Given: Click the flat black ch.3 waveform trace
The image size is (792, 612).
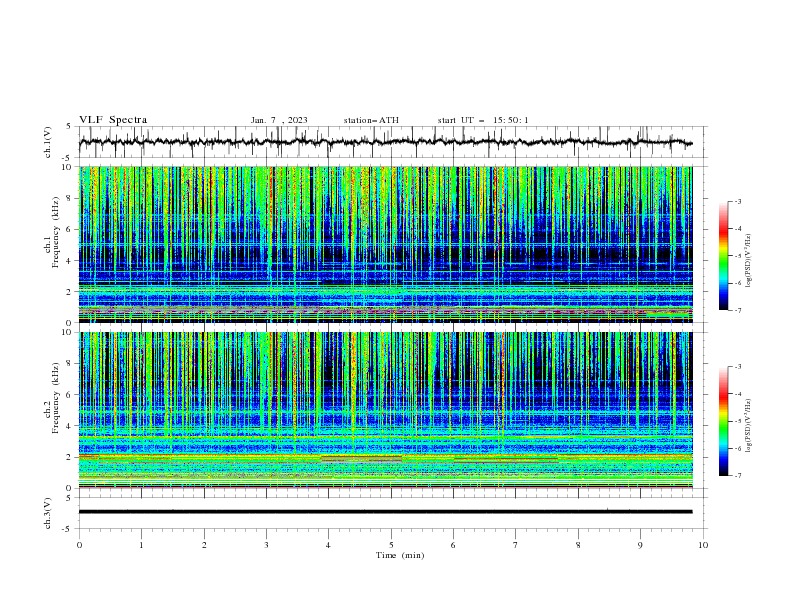Looking at the screenshot, I should coord(385,512).
